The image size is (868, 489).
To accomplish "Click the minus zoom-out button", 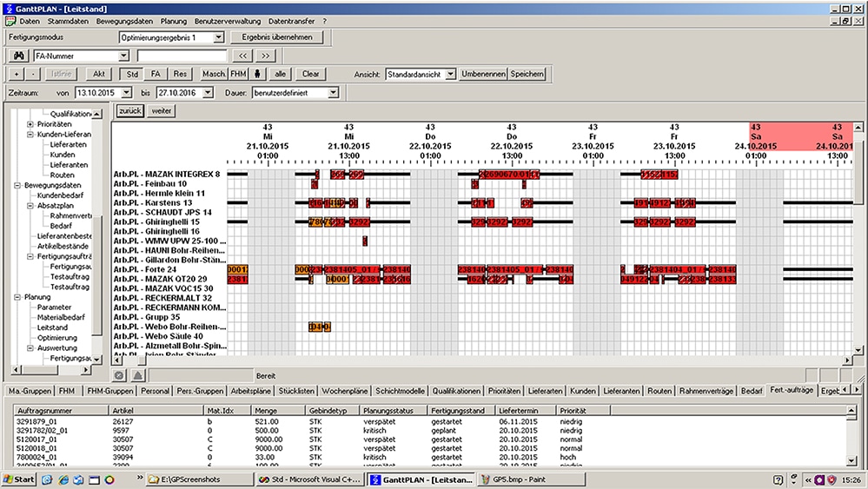I will tap(33, 74).
